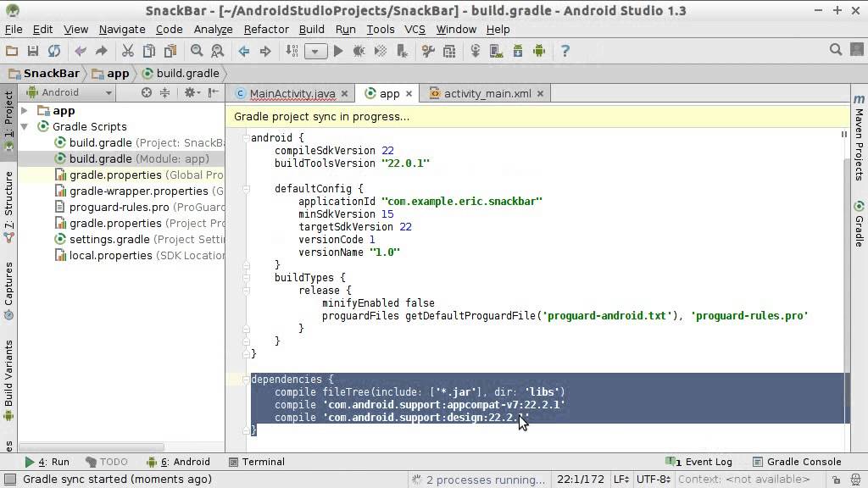Screen dimensions: 868x488
Task: Open Project panel gear settings menu
Action: pos(192,92)
